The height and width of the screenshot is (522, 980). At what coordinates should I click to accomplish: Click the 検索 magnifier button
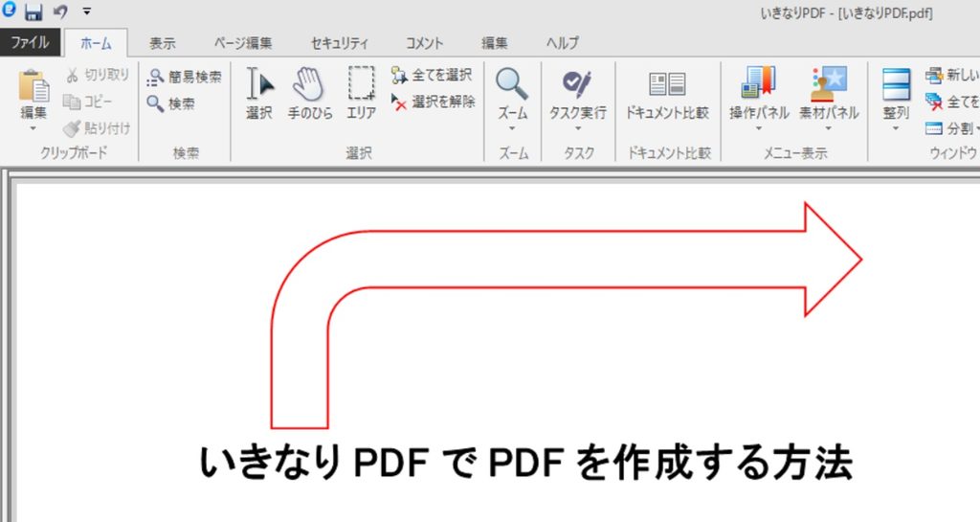click(x=170, y=103)
